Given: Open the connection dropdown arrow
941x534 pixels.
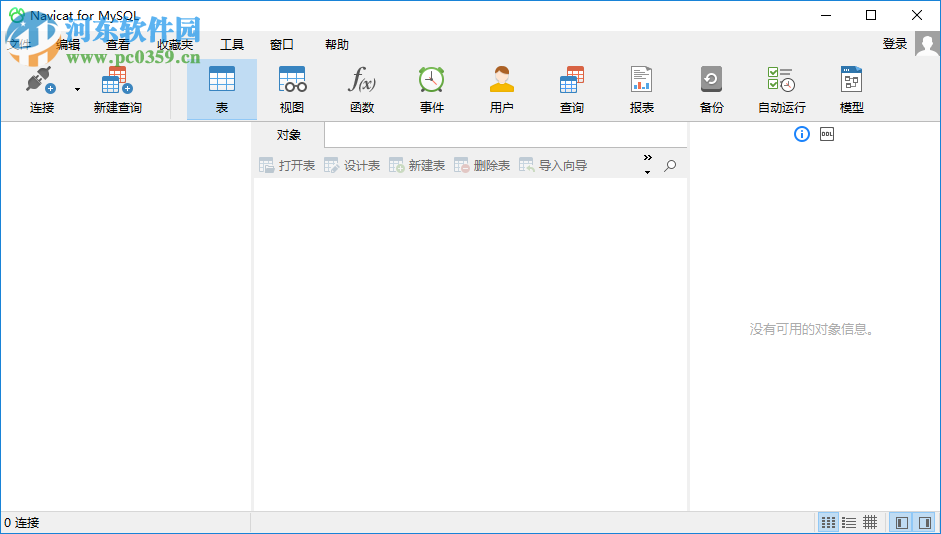Looking at the screenshot, I should (x=77, y=89).
